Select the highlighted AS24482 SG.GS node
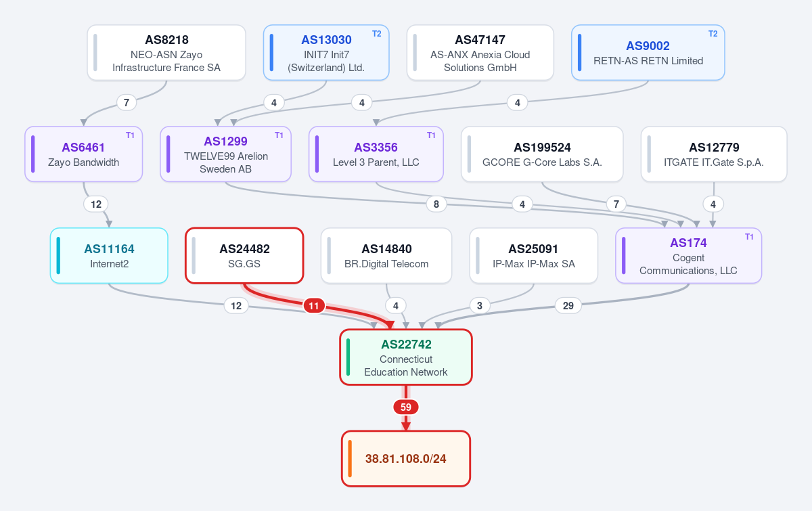 point(244,256)
